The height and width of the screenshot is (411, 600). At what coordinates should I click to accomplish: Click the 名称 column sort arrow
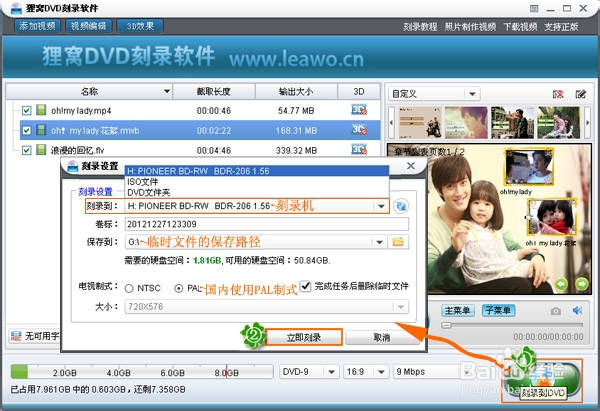click(x=167, y=91)
